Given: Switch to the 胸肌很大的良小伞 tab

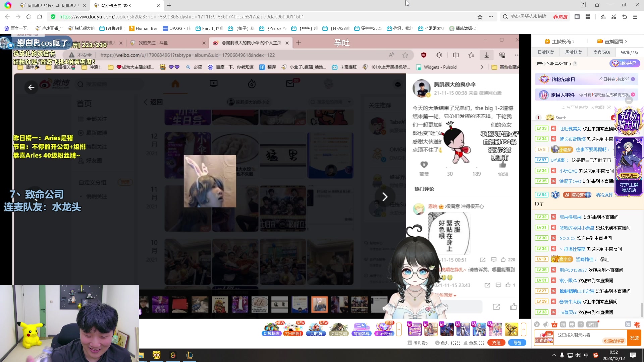Looking at the screenshot, I should point(53,5).
